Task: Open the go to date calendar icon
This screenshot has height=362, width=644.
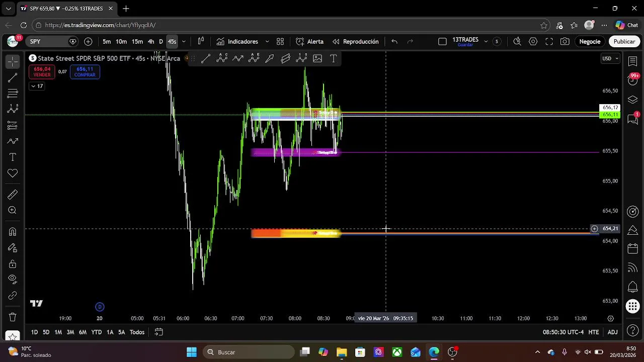Action: click(158, 332)
